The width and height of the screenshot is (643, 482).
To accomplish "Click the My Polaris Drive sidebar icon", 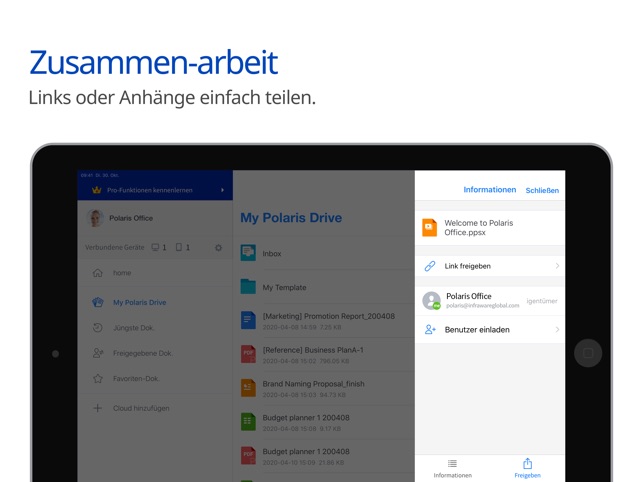I will 98,302.
